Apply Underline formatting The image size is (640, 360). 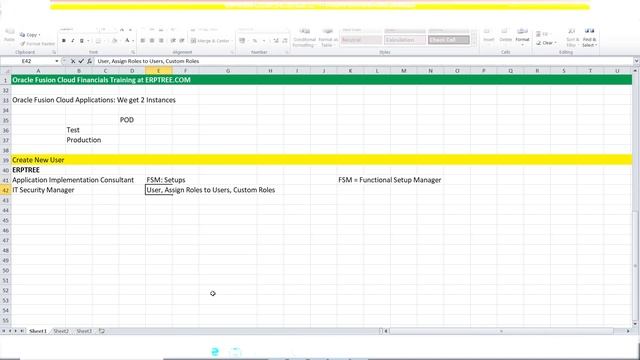(x=82, y=41)
